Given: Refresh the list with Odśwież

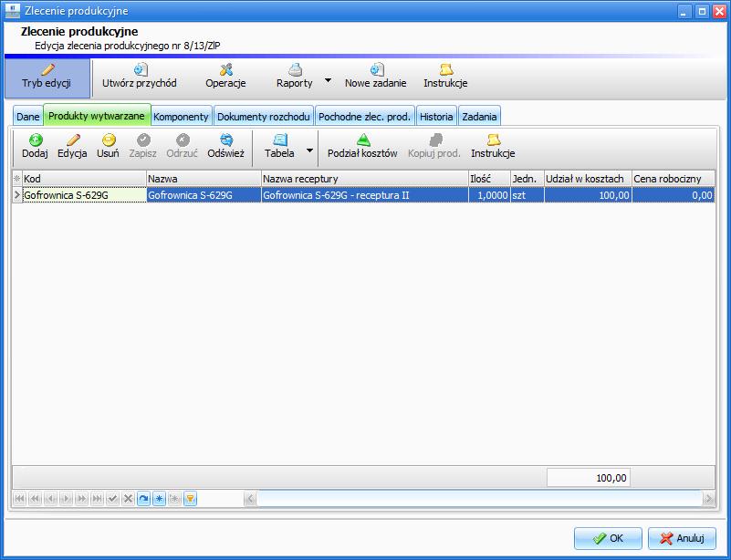Looking at the screenshot, I should [x=225, y=147].
